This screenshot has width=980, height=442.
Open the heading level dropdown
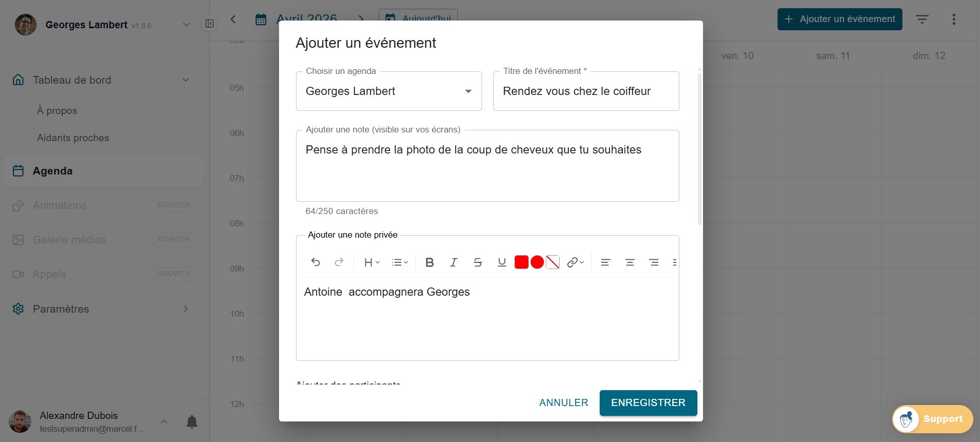click(371, 262)
